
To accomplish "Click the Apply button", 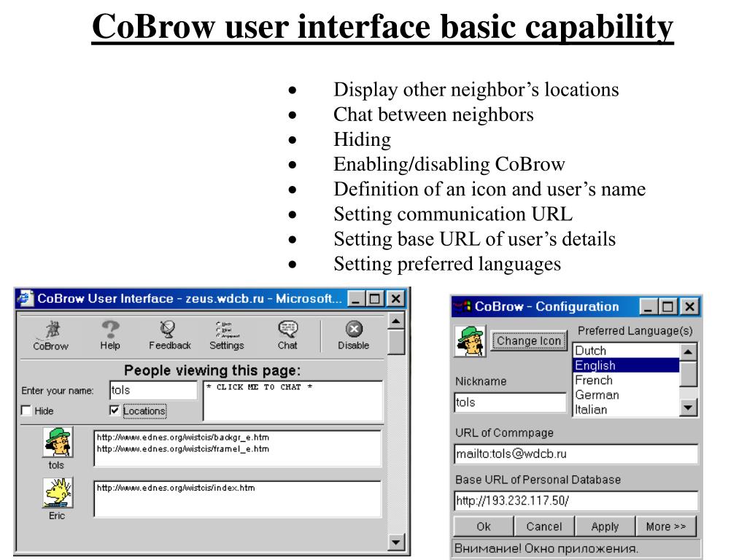I will click(x=605, y=526).
